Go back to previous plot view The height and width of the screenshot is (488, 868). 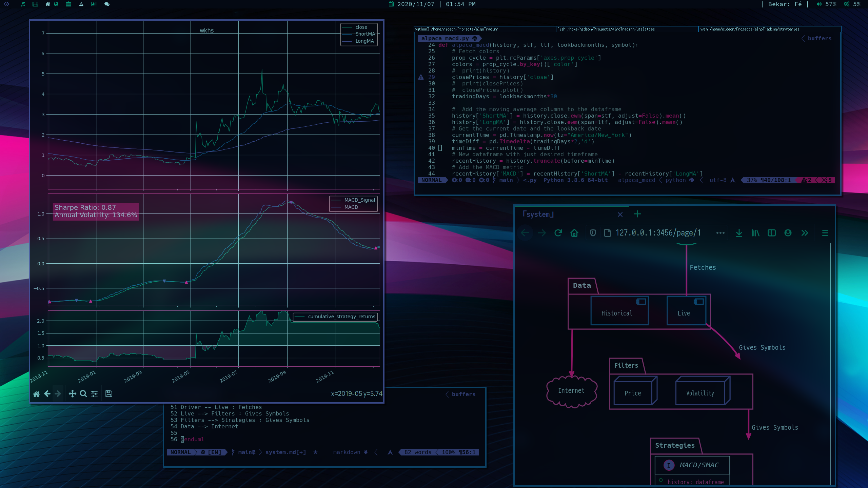click(x=47, y=394)
